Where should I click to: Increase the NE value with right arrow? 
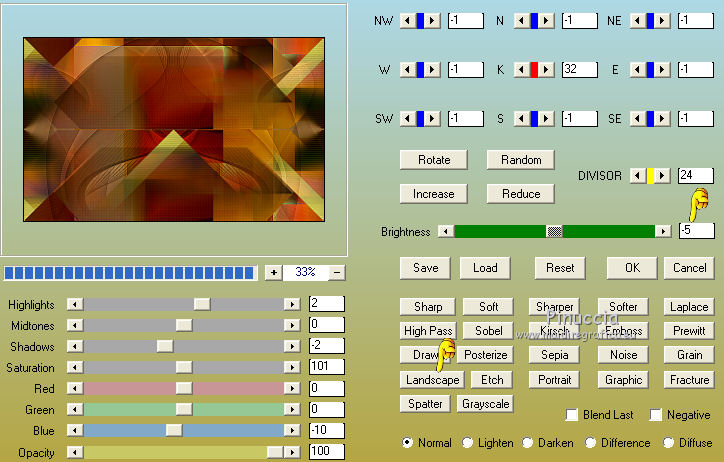coord(663,21)
